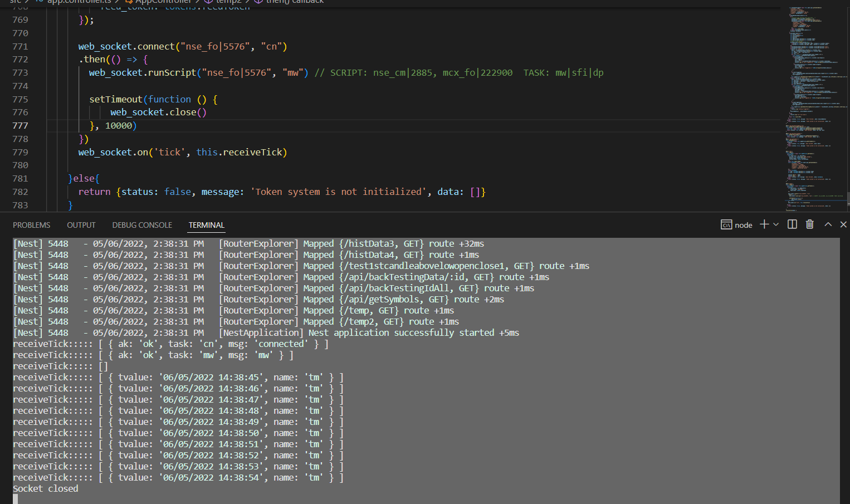This screenshot has width=850, height=504.
Task: Click terminal line with msg 'mw'
Action: click(x=153, y=355)
